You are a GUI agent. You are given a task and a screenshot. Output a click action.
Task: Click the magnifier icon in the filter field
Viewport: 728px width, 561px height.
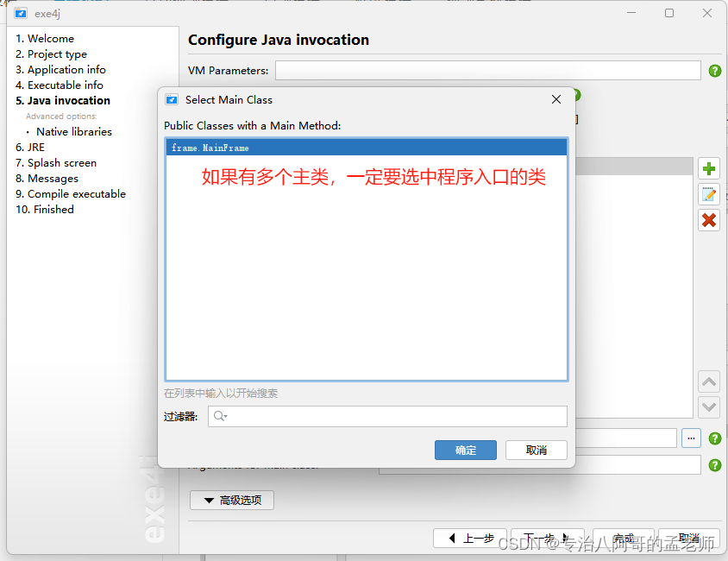click(218, 416)
